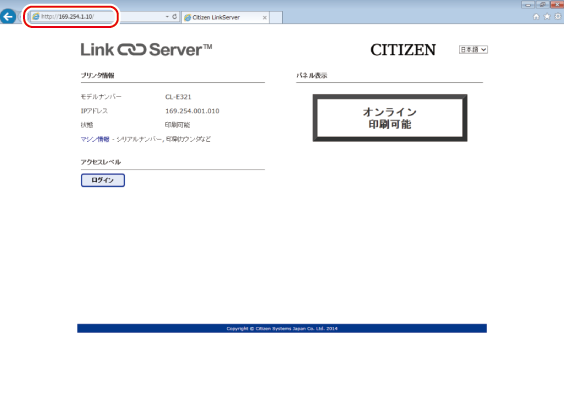Open the Favorites star icon

(547, 17)
